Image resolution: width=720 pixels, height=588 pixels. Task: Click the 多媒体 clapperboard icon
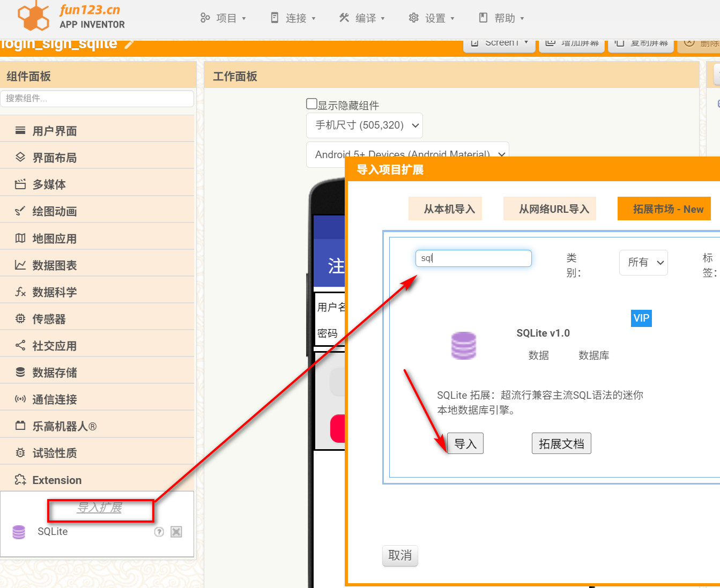coord(20,184)
